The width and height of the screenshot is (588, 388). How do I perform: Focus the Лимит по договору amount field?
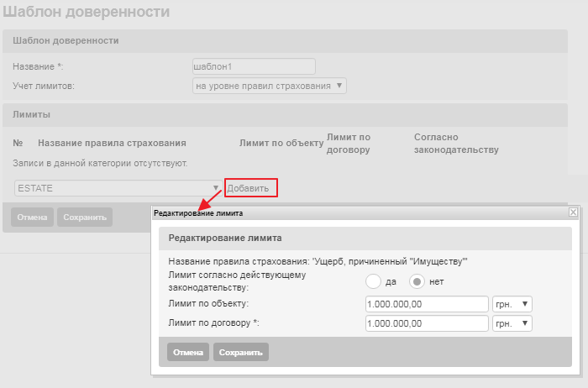[427, 323]
